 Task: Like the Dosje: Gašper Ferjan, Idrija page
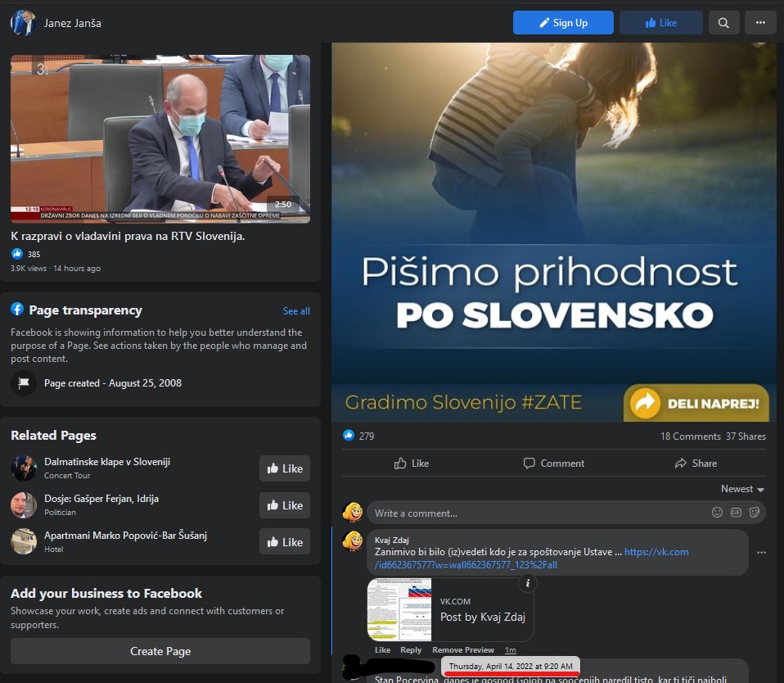coord(285,505)
